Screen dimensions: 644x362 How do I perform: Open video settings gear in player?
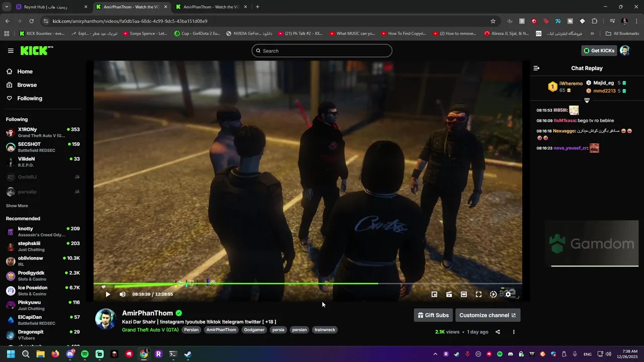[508, 294]
